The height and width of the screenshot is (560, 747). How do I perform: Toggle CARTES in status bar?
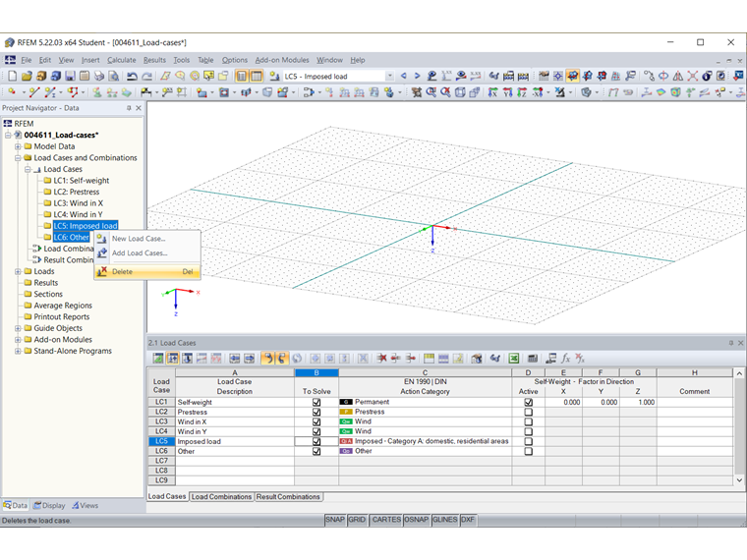tap(386, 520)
